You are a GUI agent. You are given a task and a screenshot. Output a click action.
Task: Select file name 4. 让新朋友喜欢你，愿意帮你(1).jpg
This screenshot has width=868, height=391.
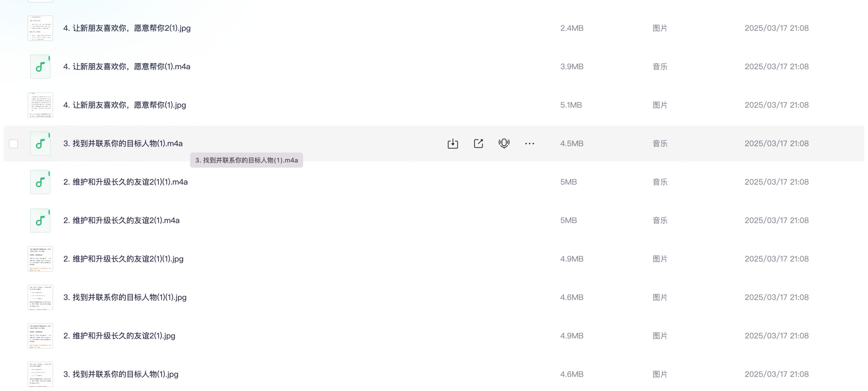(x=124, y=105)
